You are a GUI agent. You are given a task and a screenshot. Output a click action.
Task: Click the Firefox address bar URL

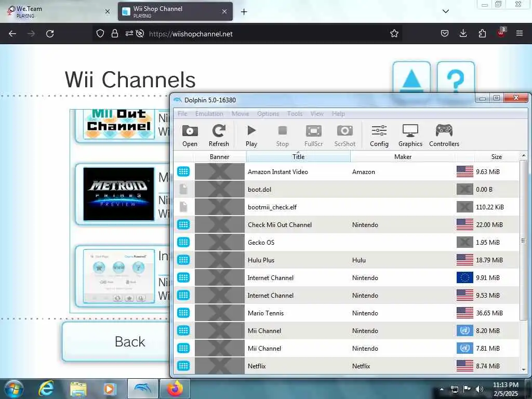pos(191,34)
